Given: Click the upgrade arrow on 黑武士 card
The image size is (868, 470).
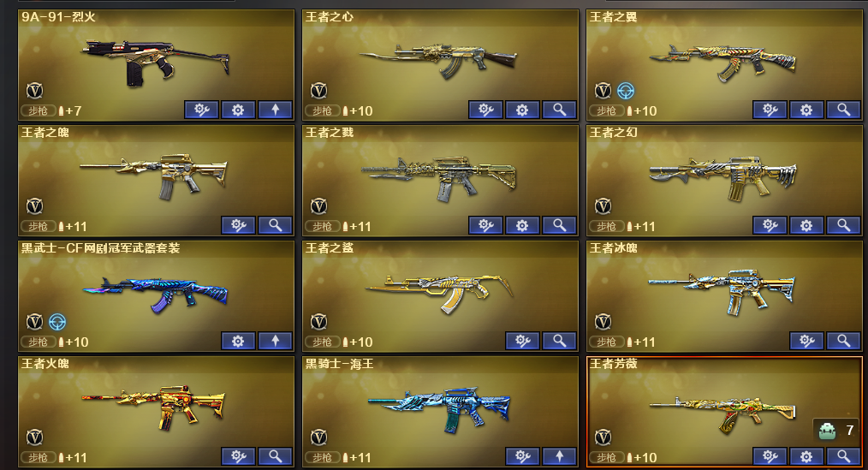Looking at the screenshot, I should [275, 341].
